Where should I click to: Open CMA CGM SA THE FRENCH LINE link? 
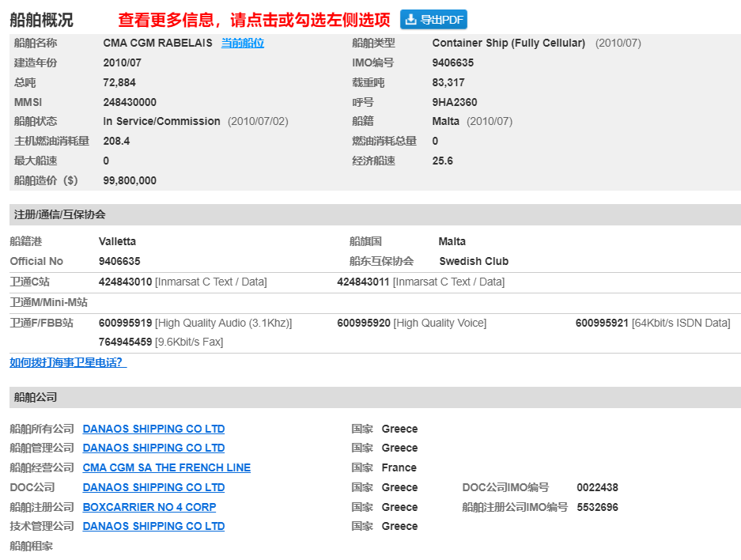pos(166,467)
